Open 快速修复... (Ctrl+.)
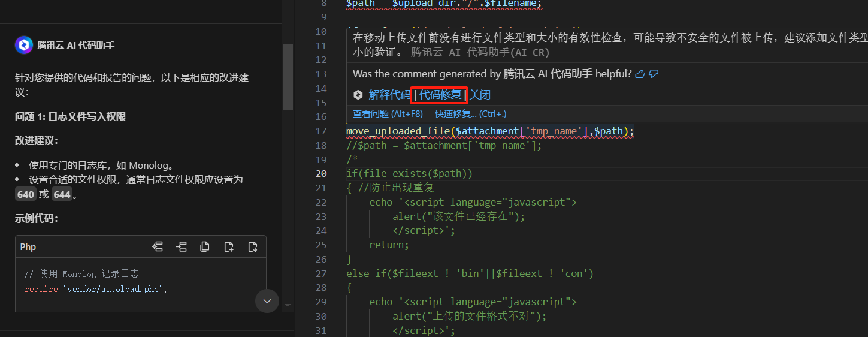Screen dimensions: 868x337 (x=471, y=113)
